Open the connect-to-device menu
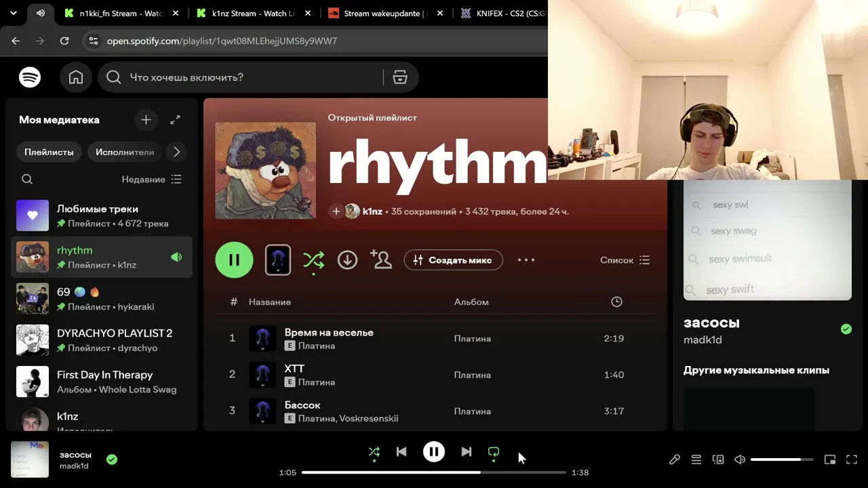The width and height of the screenshot is (868, 488). tap(718, 460)
